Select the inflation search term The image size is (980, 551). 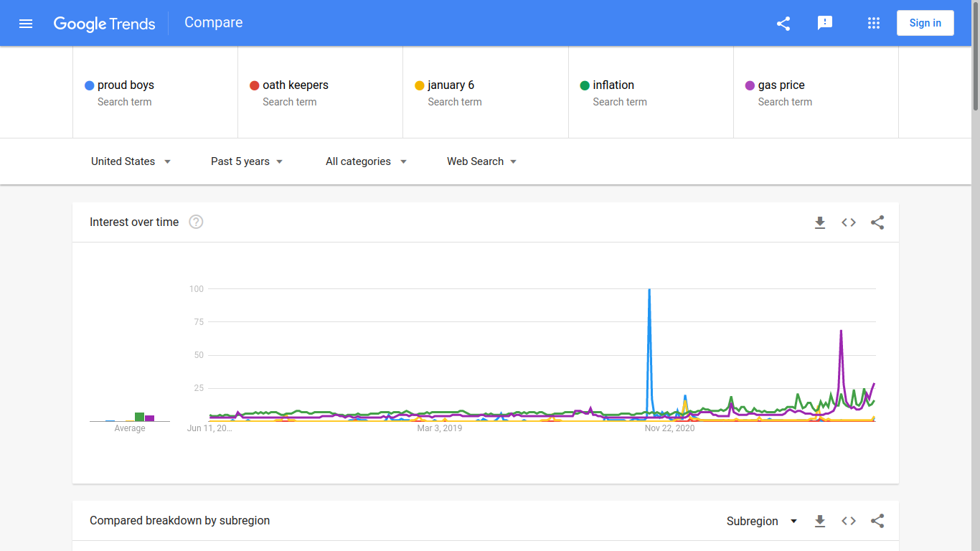[x=651, y=93]
